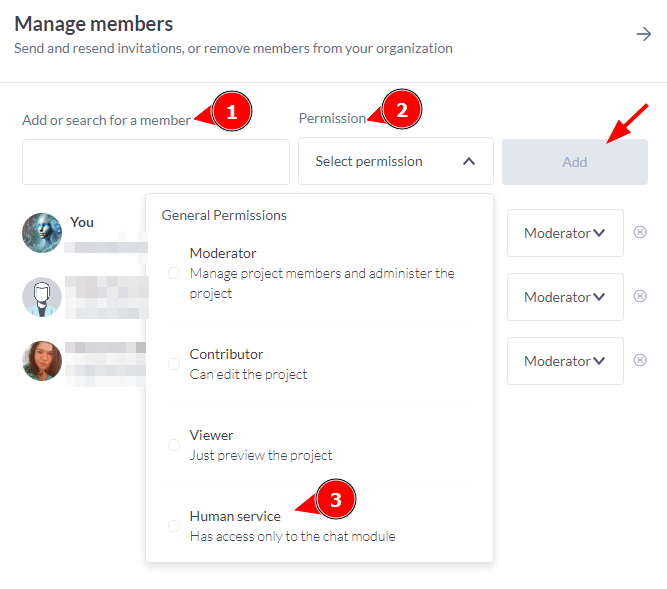Click the right arrow icon in header
Screen dimensions: 667x589
(644, 35)
